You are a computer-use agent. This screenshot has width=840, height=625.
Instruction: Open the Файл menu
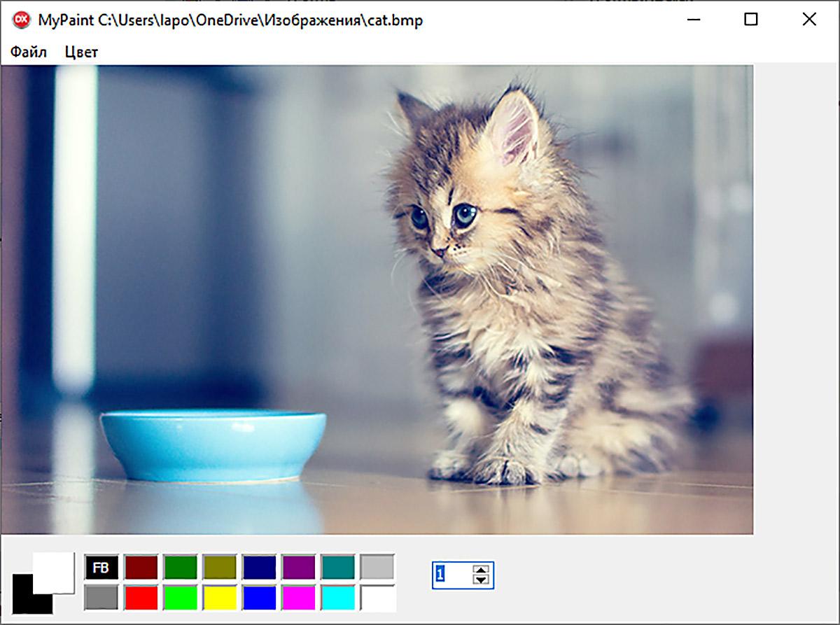coord(29,52)
